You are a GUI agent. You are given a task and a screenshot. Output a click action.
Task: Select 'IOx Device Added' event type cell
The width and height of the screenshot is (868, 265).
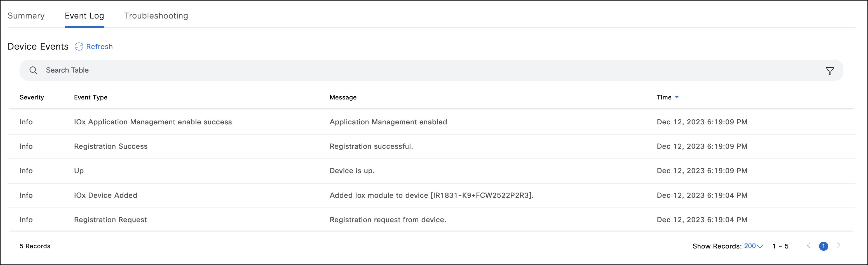point(105,195)
